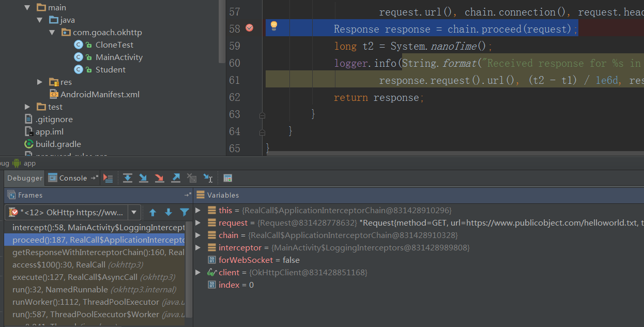Select the Debugger tab

pyautogui.click(x=25, y=178)
